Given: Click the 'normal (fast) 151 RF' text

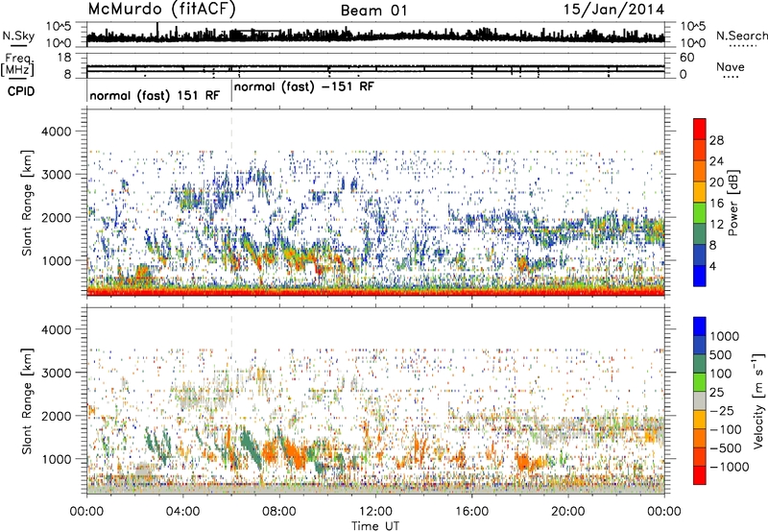Looking at the screenshot, I should click(155, 95).
